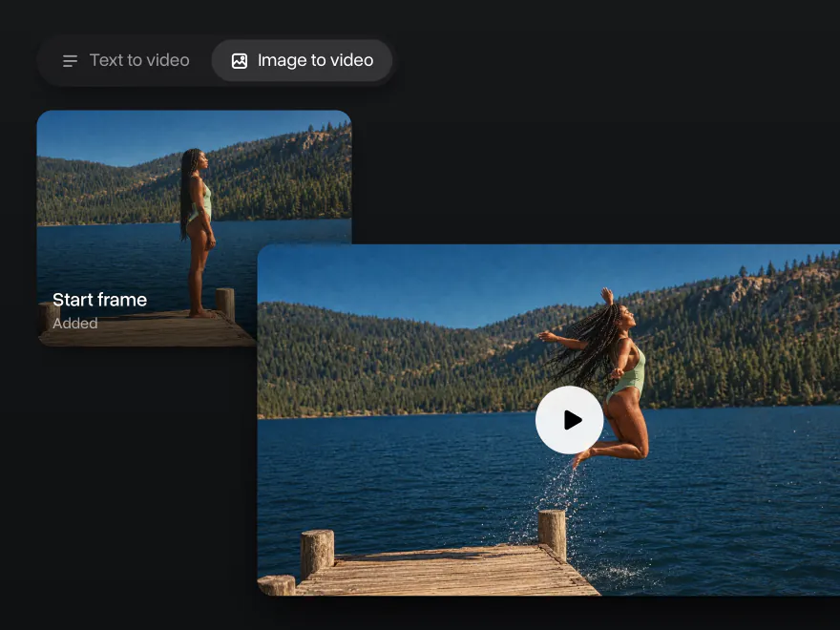
Task: Select the Image to video tab
Action: (x=303, y=60)
